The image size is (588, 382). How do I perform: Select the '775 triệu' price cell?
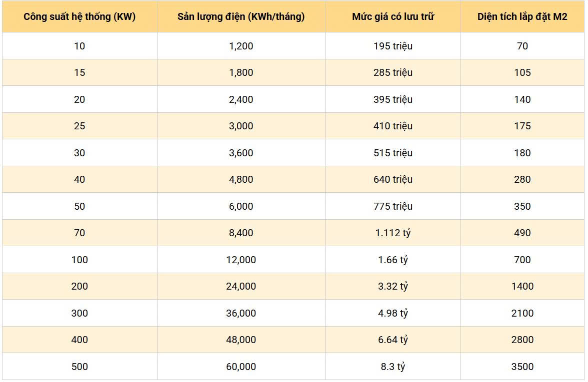(393, 206)
